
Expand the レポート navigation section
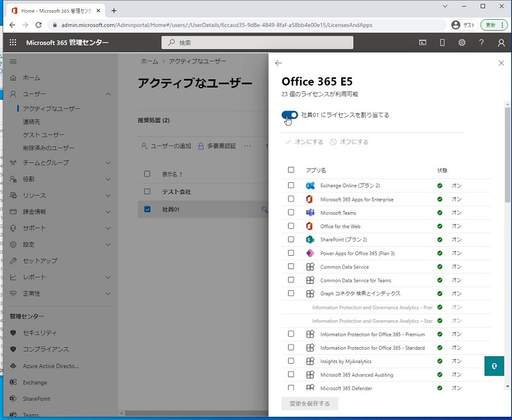[108, 277]
